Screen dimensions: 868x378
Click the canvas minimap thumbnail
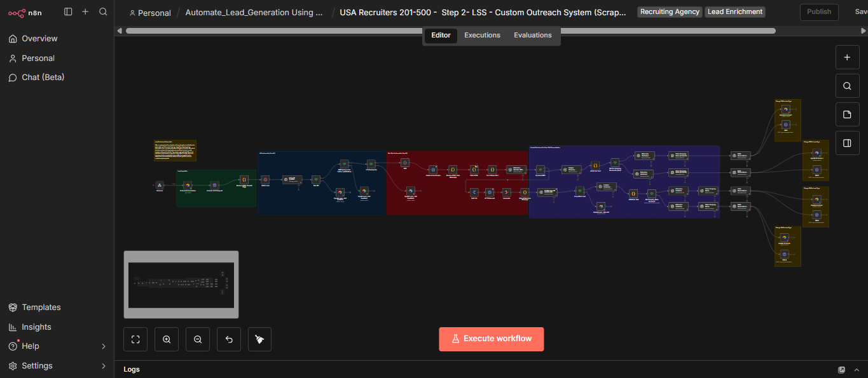pos(181,285)
